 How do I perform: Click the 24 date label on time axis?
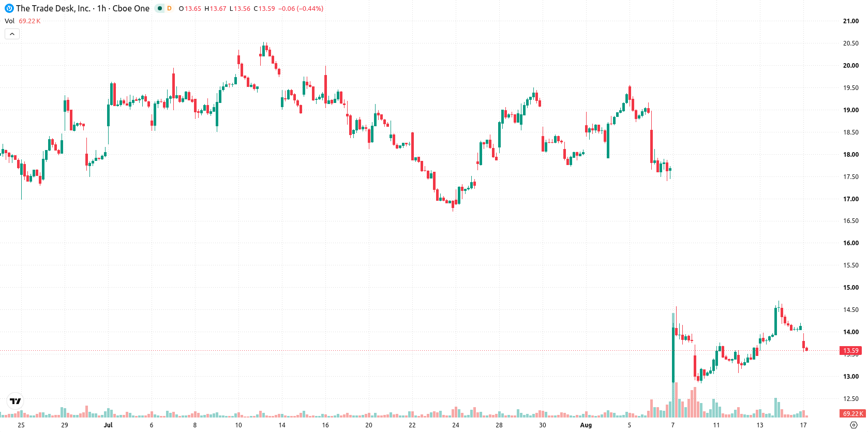[456, 425]
